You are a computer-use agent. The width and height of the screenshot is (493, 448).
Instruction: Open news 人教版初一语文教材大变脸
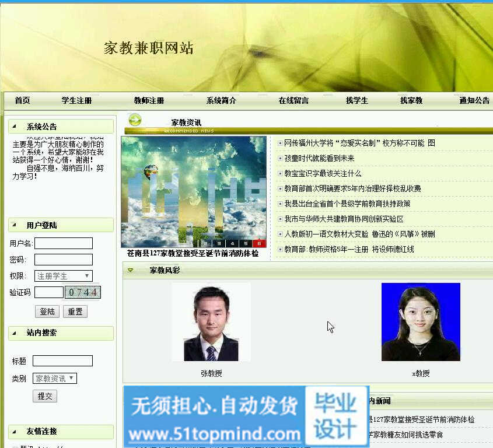click(360, 235)
